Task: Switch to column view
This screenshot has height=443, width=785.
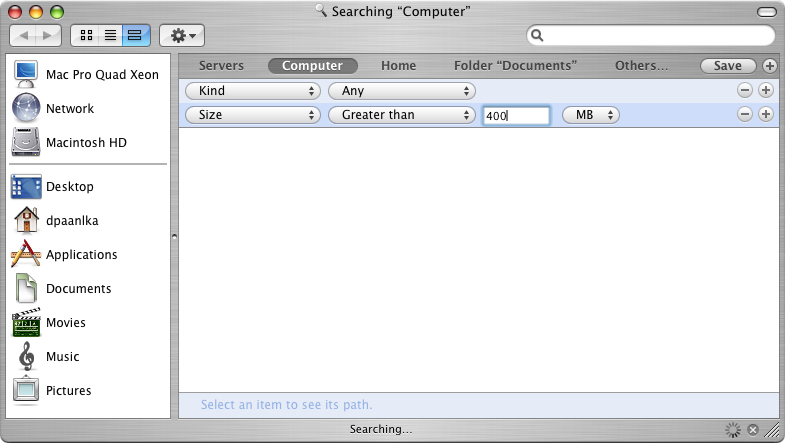Action: [x=135, y=36]
